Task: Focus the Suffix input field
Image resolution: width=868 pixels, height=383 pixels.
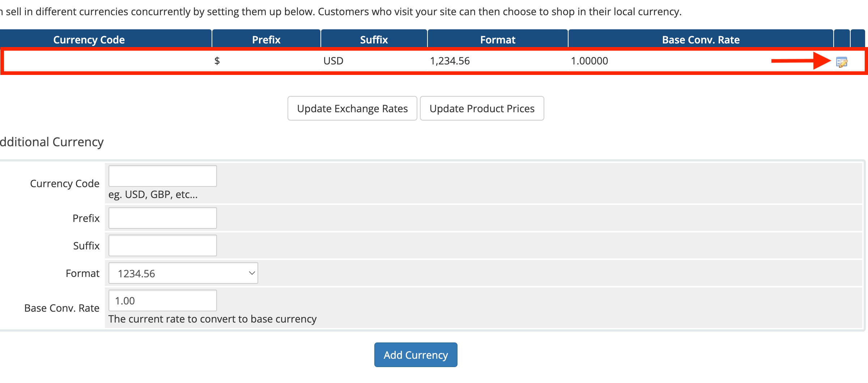Action: (163, 245)
